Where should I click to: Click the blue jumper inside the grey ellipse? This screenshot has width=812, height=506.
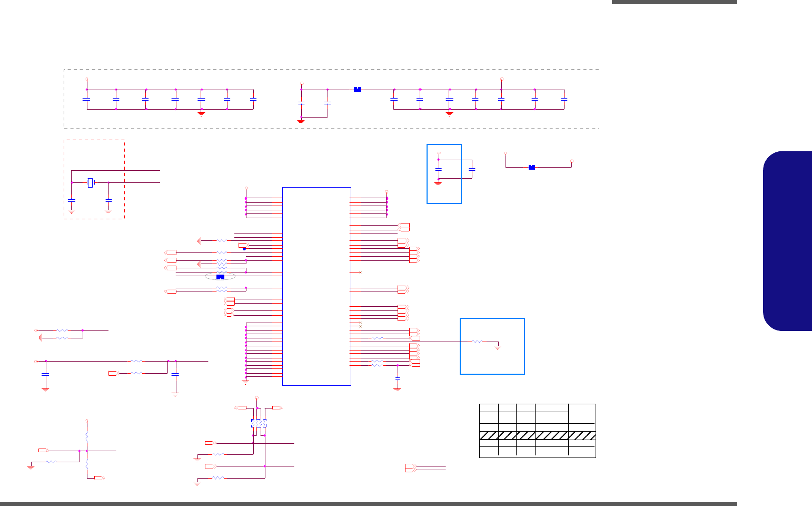[x=221, y=277]
